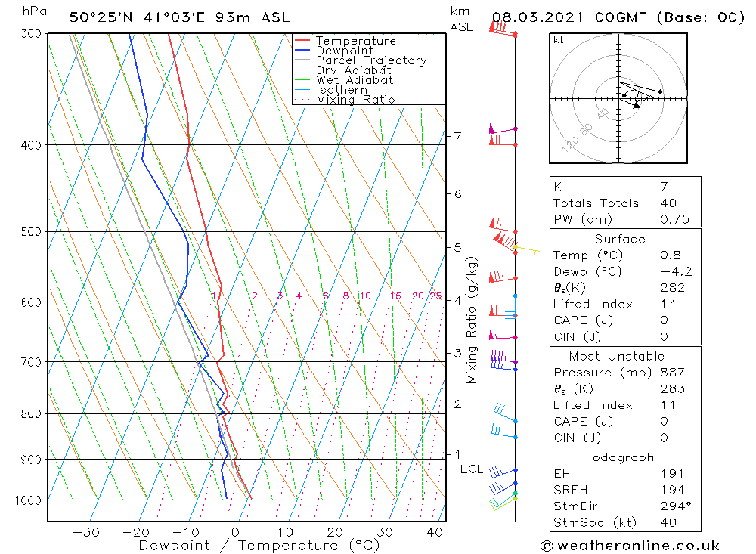Click the yellow wind barb near 5 km
The image size is (756, 554).
526,249
